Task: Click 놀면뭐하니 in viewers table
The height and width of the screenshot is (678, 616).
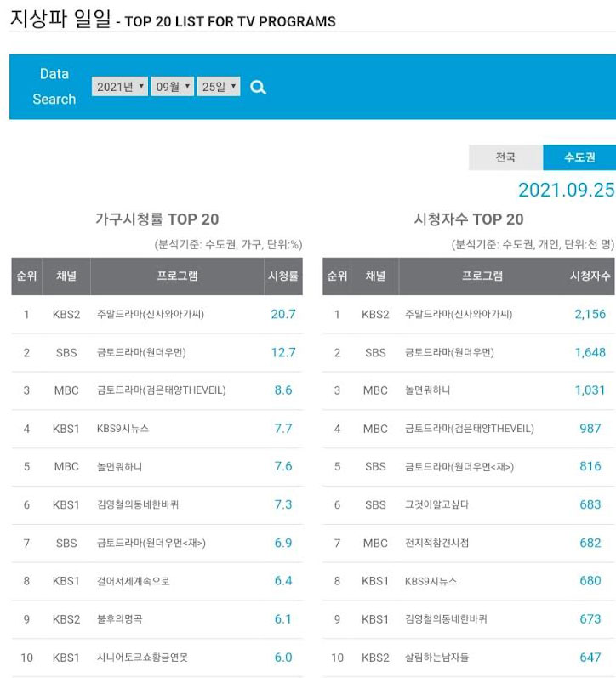Action: pos(427,390)
